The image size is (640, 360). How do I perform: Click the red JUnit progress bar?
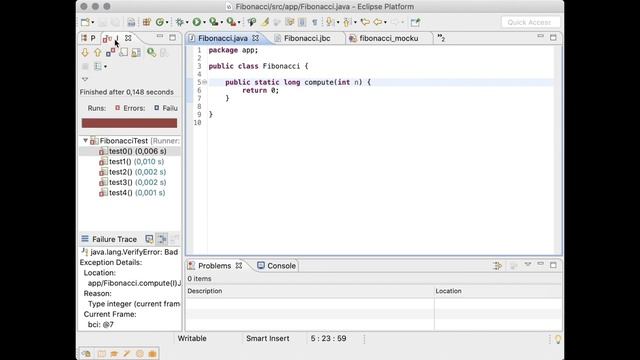coord(129,123)
